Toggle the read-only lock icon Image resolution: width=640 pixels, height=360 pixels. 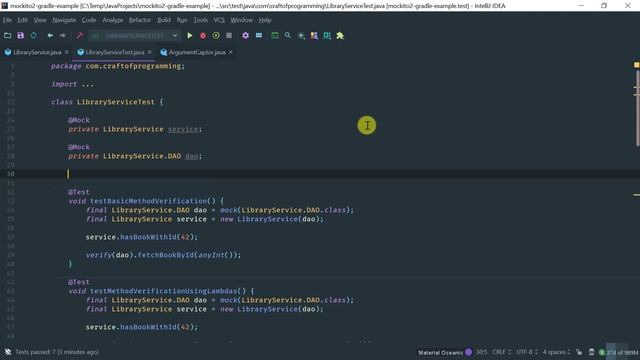579,352
